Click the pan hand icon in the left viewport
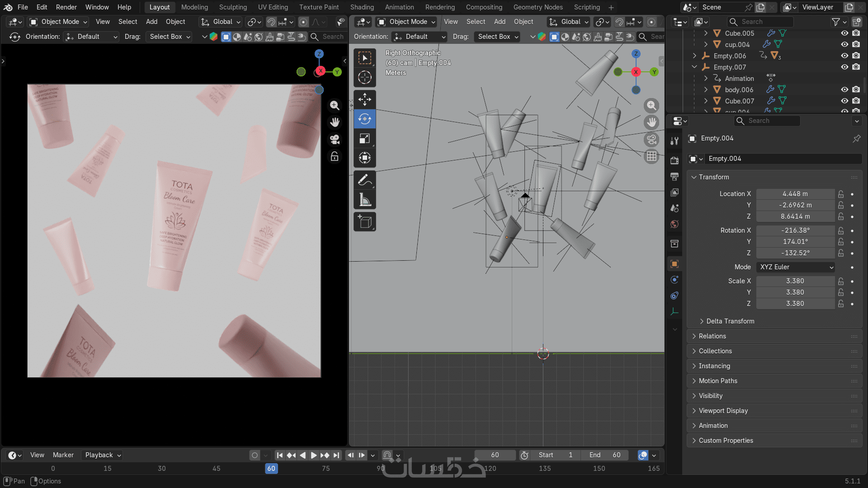Viewport: 868px width, 488px height. pos(335,122)
